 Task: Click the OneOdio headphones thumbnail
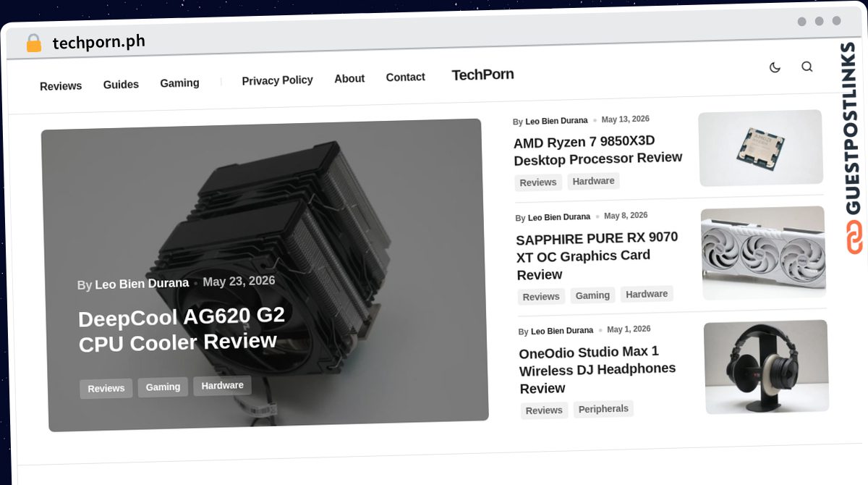[766, 367]
